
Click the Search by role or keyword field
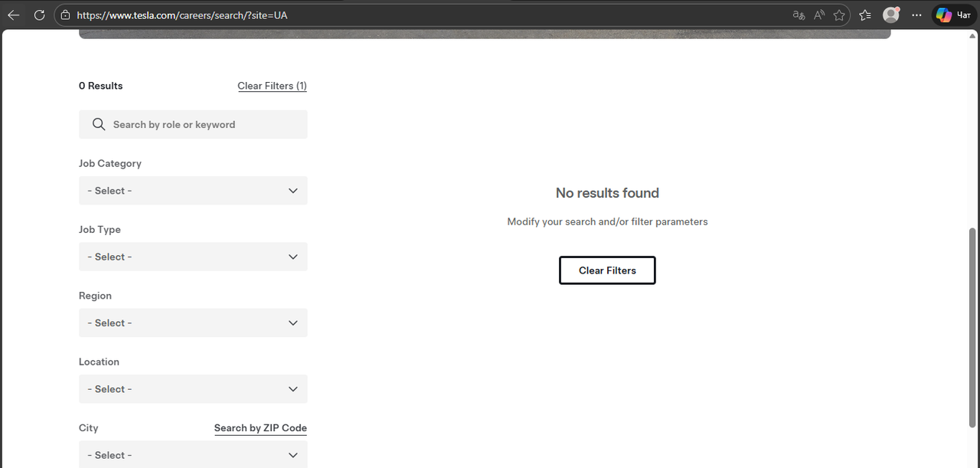coord(193,124)
